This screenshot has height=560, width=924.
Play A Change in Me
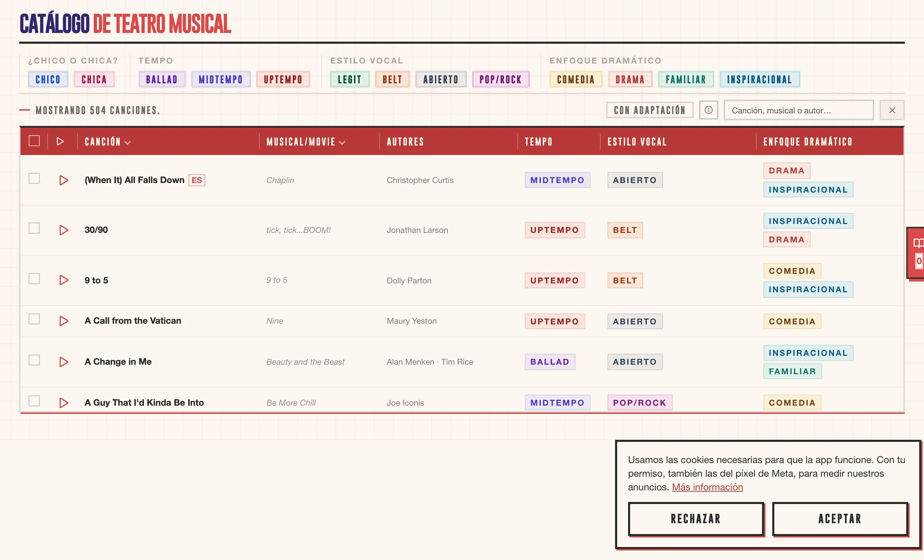(x=64, y=362)
